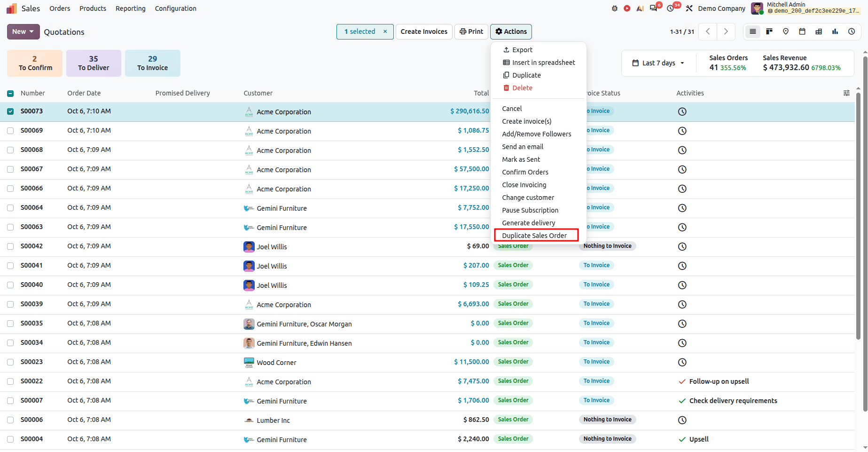The width and height of the screenshot is (868, 452).
Task: Filter by To Invoice card
Action: 153,63
